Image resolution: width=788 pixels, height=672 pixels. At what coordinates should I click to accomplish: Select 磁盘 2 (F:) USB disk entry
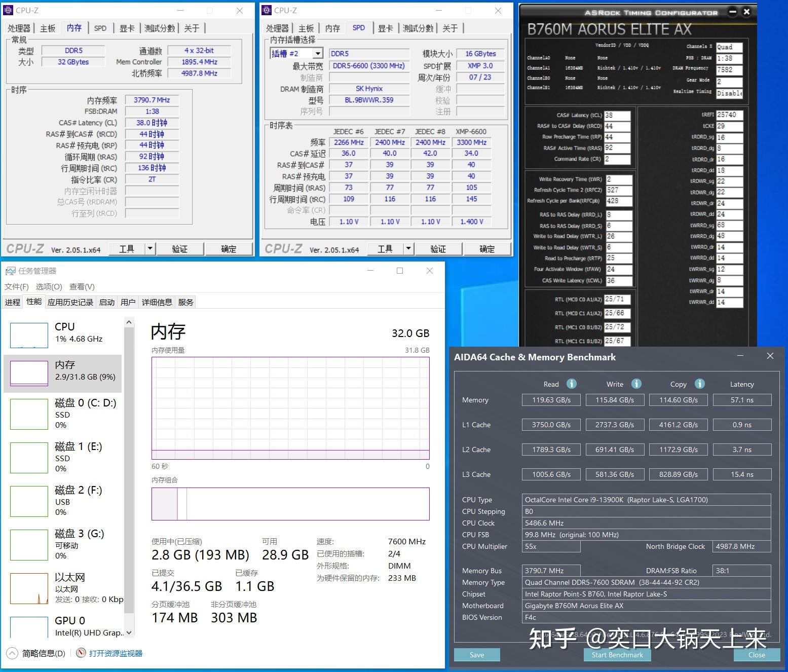coord(63,501)
